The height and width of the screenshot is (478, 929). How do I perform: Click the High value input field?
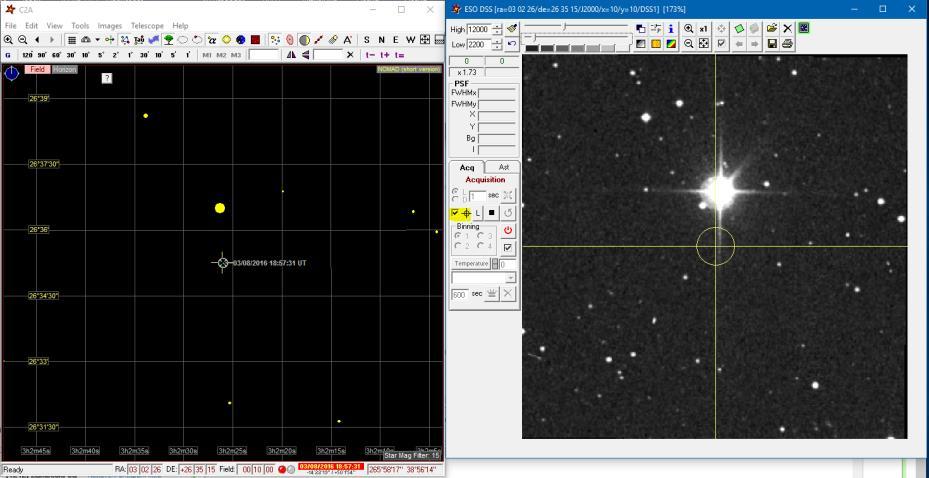click(479, 29)
